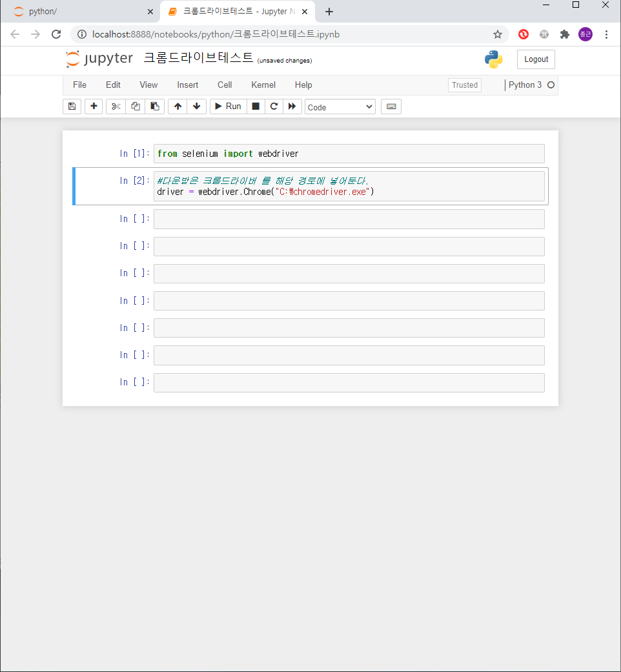This screenshot has height=672, width=621.
Task: Click the first empty code cell below In [2]
Action: [x=349, y=219]
